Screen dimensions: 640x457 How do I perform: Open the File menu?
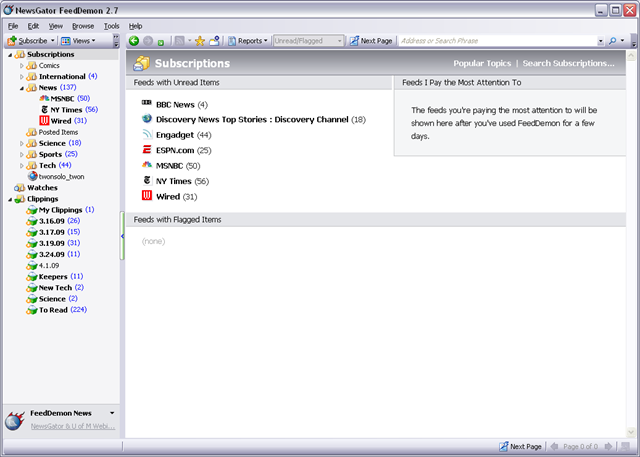coord(13,26)
